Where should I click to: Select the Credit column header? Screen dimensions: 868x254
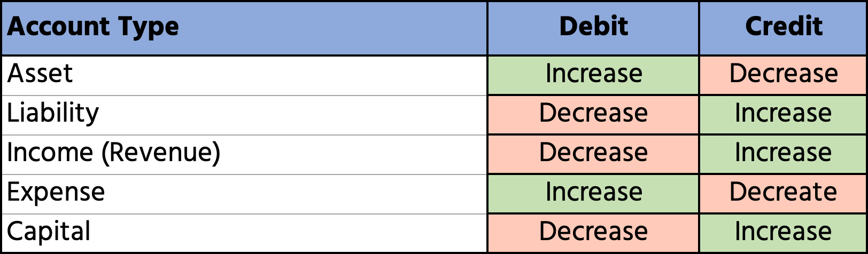784,27
